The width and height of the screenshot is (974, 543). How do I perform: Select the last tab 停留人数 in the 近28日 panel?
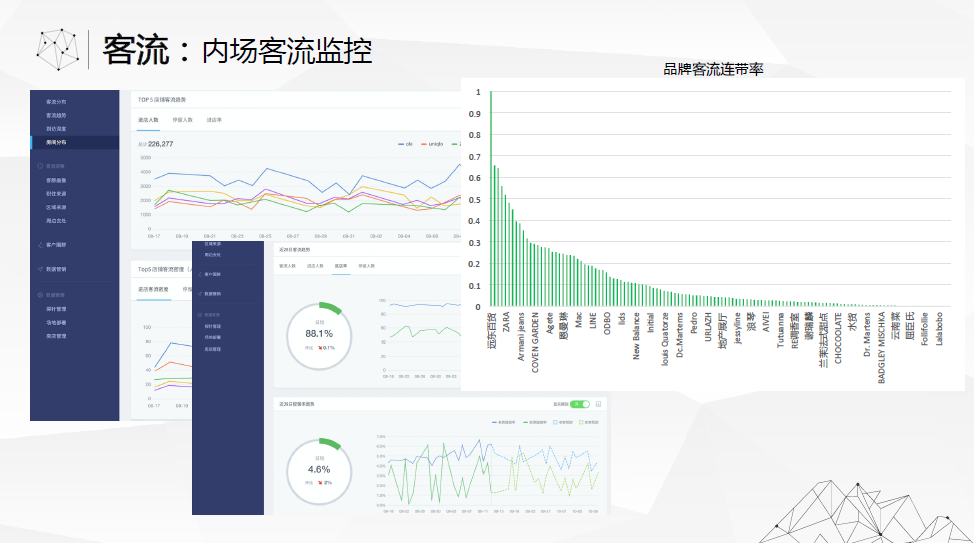(x=366, y=266)
